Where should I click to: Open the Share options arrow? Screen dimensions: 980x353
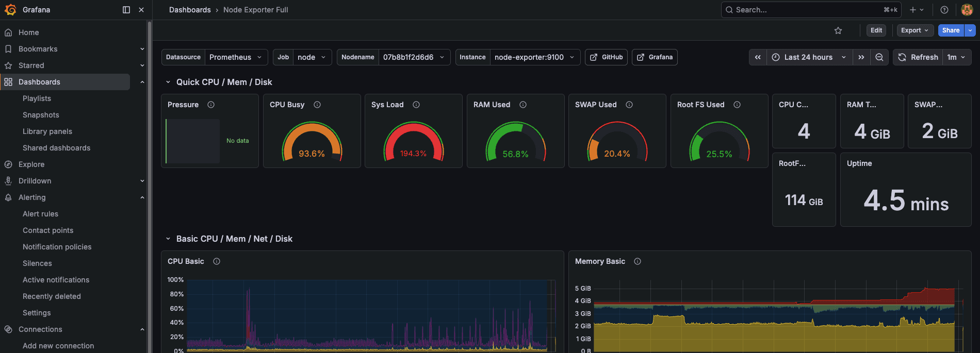point(970,30)
